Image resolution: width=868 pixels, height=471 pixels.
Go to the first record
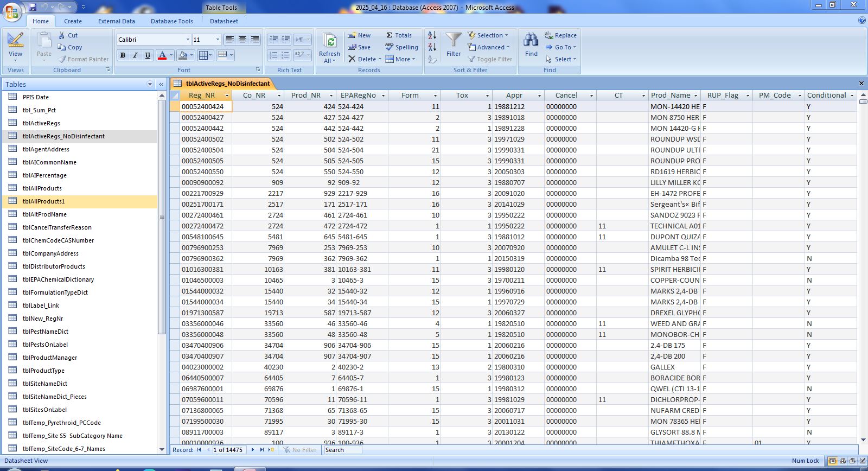pos(199,450)
